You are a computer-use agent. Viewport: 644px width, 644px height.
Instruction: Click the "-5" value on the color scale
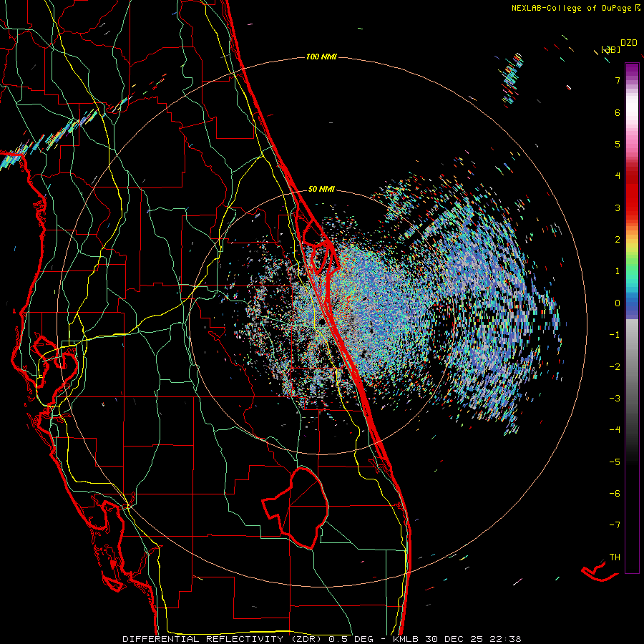pyautogui.click(x=615, y=462)
